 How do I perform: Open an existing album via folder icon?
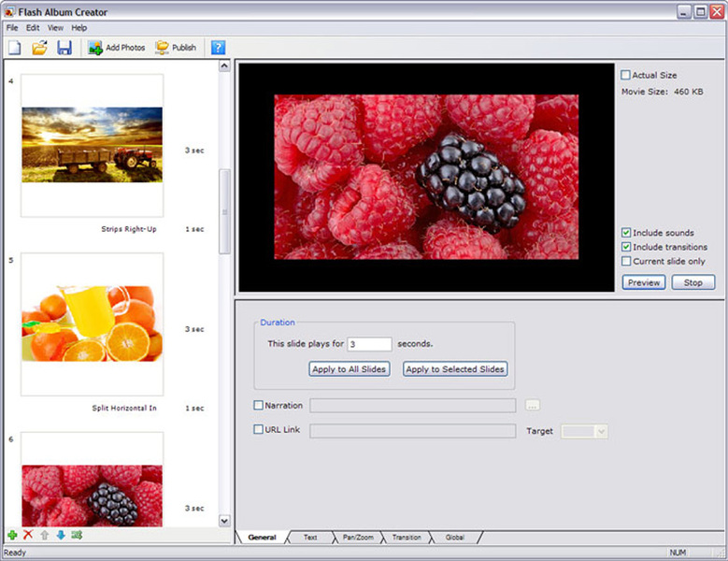[x=39, y=48]
